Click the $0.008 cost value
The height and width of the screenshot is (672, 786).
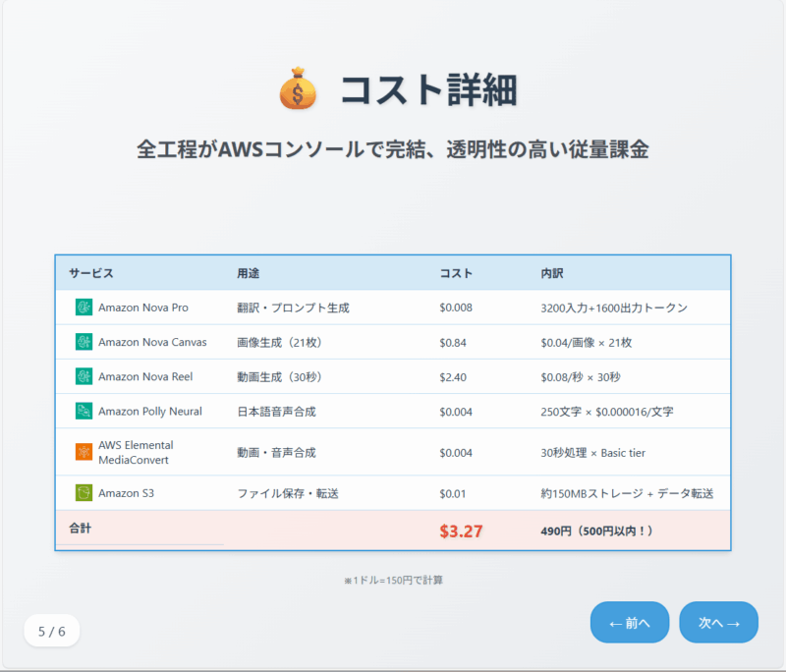(456, 308)
